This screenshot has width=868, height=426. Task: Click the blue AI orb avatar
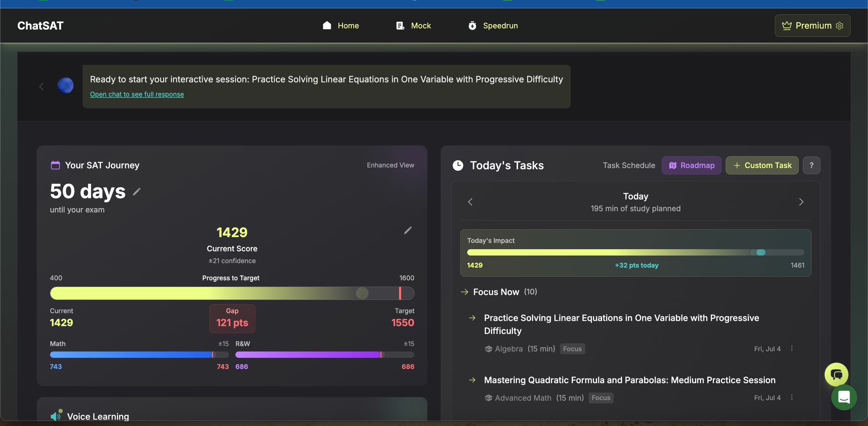(65, 86)
